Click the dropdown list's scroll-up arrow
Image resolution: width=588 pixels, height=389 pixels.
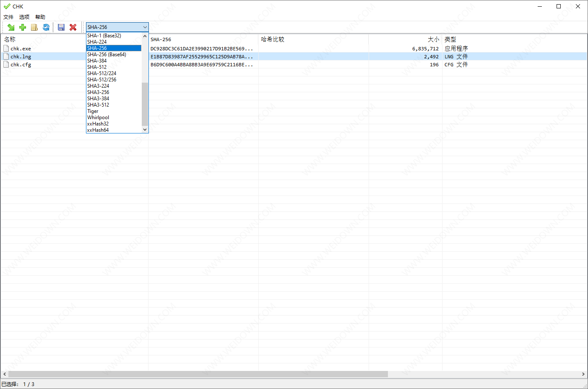click(x=145, y=36)
